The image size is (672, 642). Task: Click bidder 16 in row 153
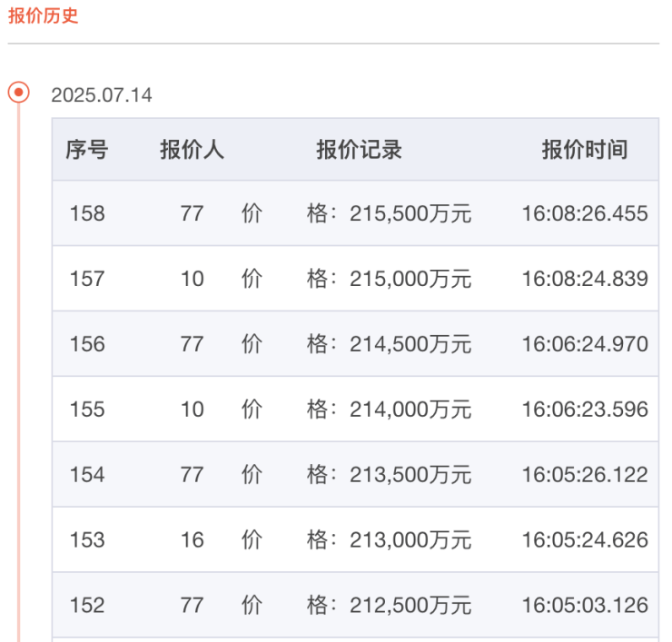[x=192, y=540]
